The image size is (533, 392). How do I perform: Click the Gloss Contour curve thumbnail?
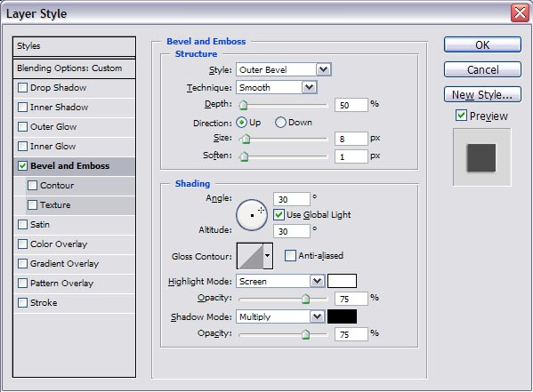pyautogui.click(x=250, y=256)
